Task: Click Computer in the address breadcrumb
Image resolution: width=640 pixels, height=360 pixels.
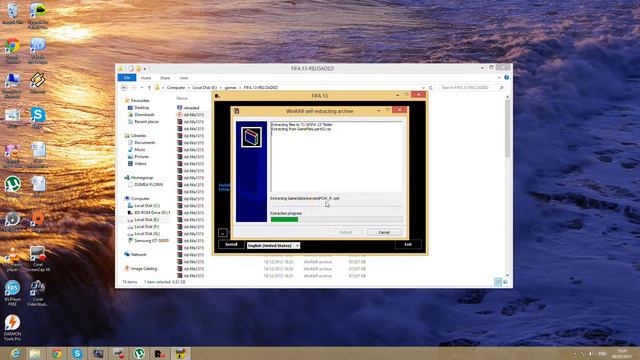Action: [176, 87]
